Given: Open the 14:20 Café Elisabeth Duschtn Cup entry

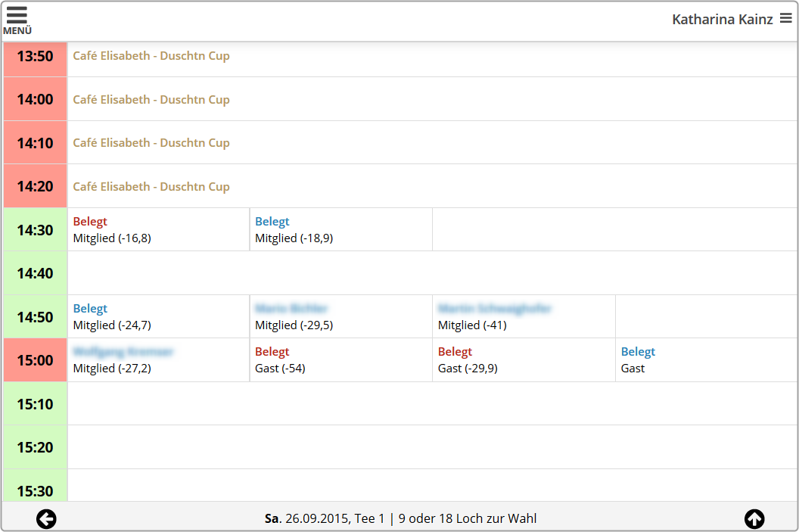Looking at the screenshot, I should click(x=151, y=187).
